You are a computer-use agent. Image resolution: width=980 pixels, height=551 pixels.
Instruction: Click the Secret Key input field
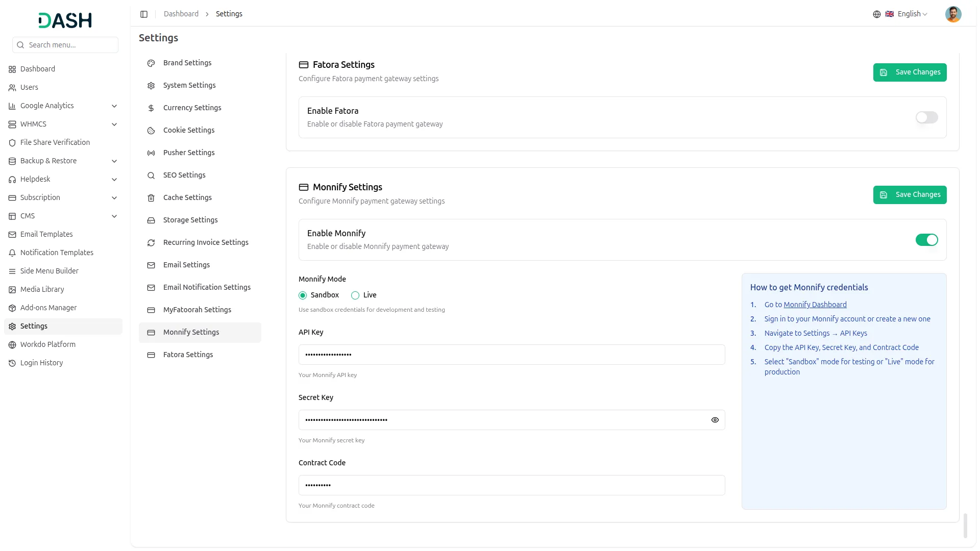[x=511, y=420]
